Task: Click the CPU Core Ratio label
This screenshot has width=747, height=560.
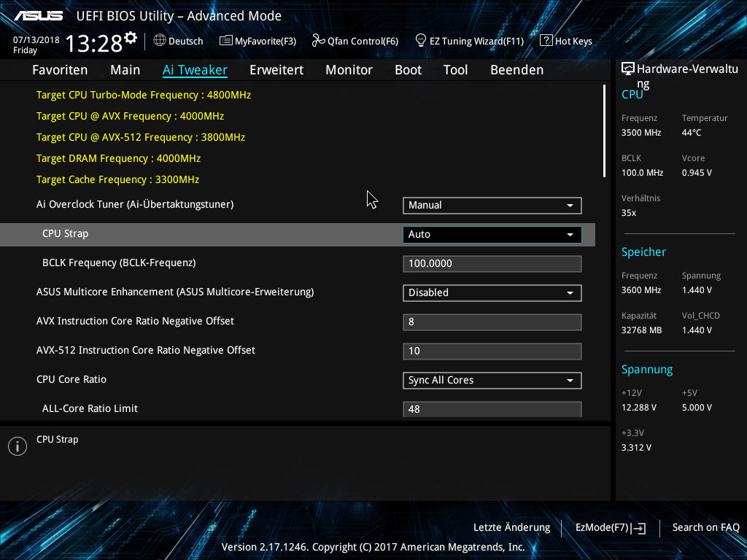Action: [71, 379]
